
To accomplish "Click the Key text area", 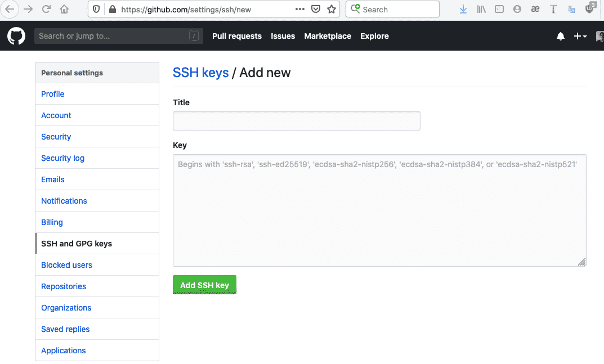I will coord(379,210).
